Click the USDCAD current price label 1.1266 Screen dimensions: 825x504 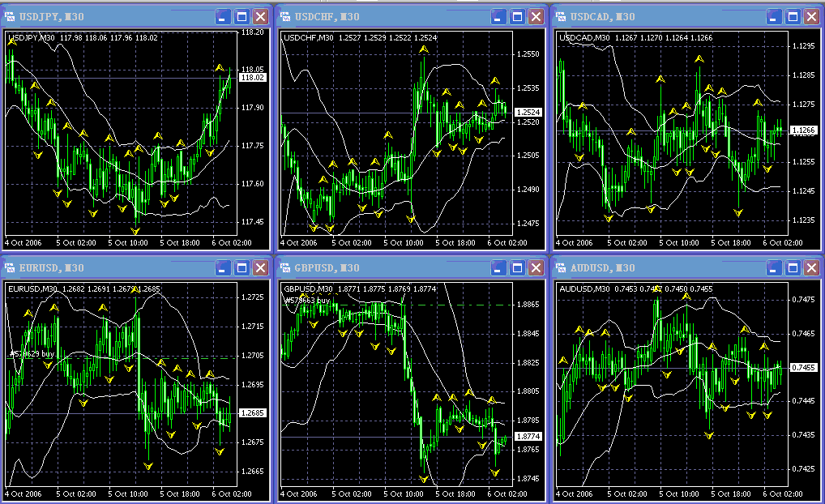tap(804, 130)
